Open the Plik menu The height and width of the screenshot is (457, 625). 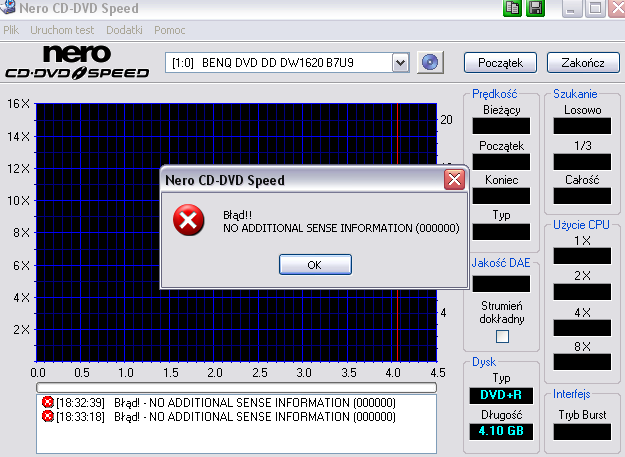[11, 30]
